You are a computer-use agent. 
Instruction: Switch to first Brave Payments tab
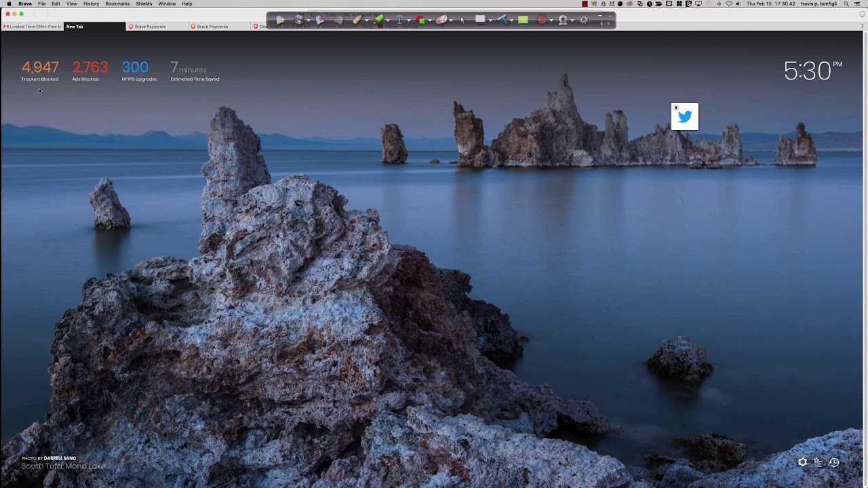tap(157, 26)
